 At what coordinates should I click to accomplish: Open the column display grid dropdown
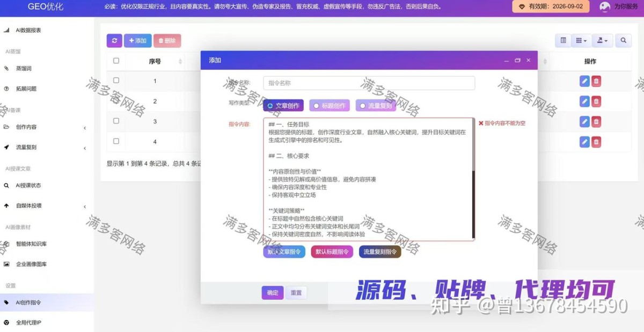click(x=581, y=41)
